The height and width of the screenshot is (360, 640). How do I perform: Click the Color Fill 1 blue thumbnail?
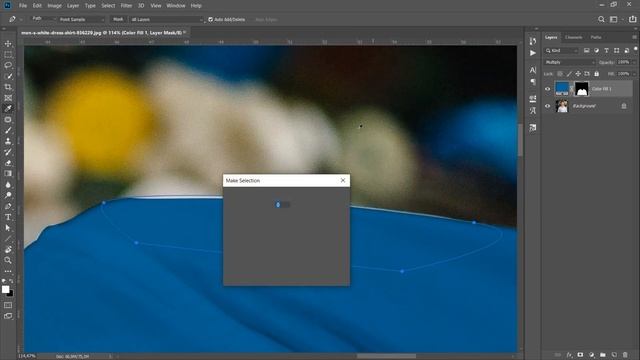tap(562, 89)
